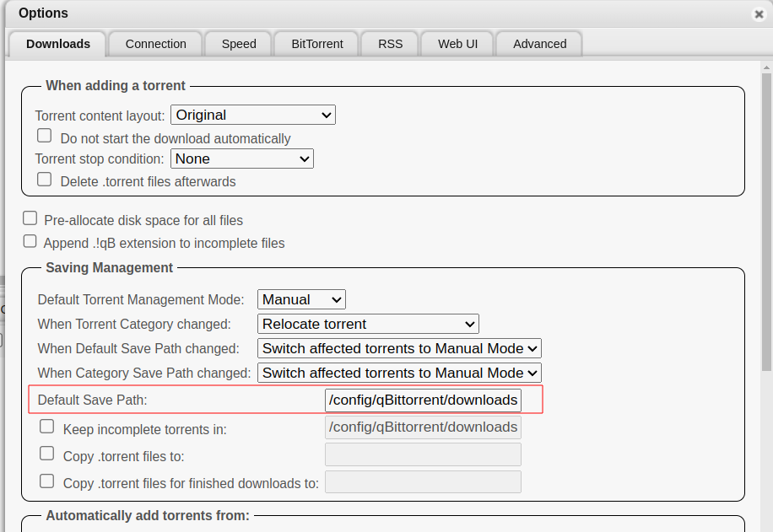Screen dimensions: 773x532
Task: Open Torrent content layout dropdown
Action: [253, 115]
